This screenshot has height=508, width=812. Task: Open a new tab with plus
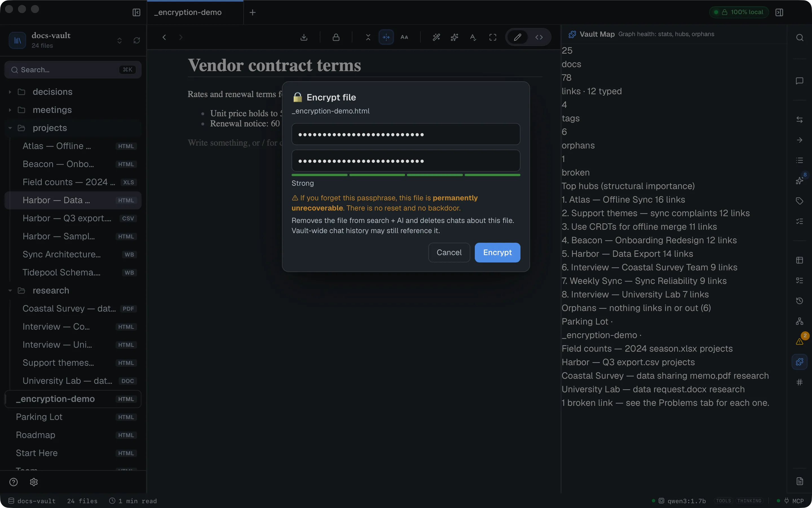click(x=253, y=12)
